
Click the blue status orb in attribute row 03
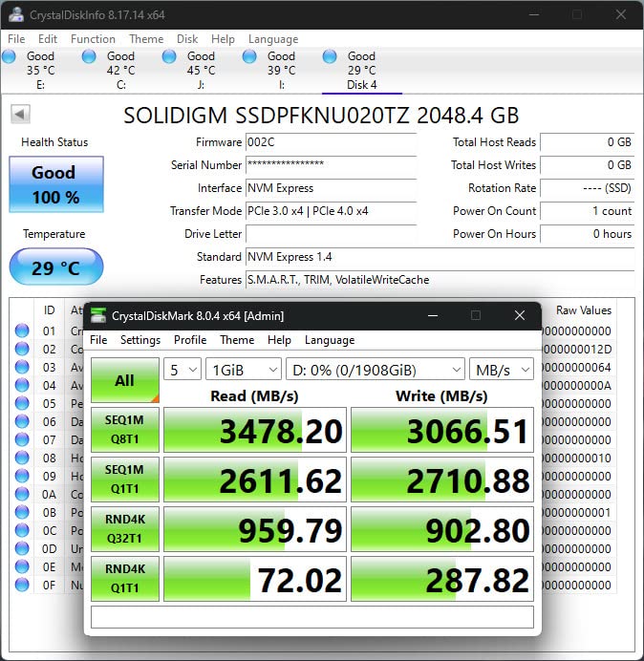coord(22,367)
